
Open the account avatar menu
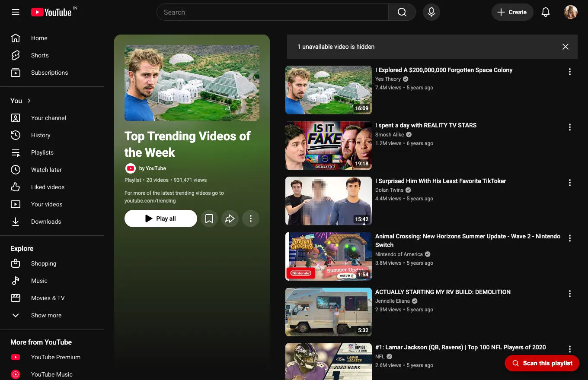coord(571,12)
